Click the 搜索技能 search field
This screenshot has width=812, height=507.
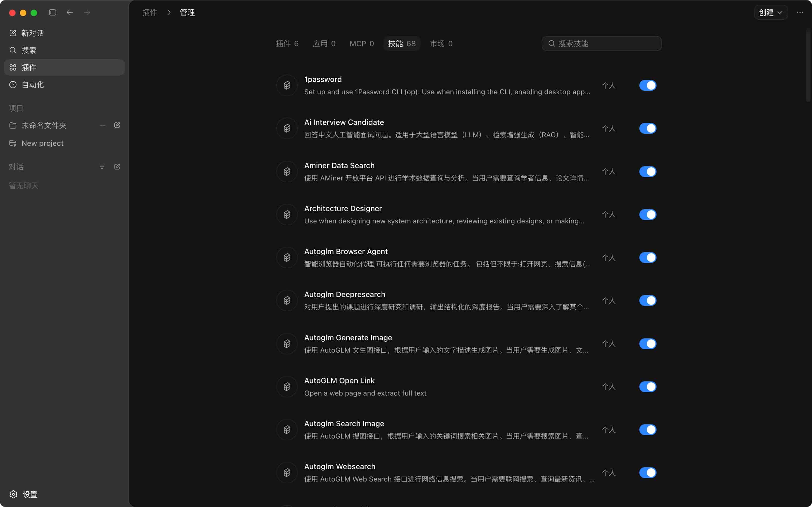601,44
